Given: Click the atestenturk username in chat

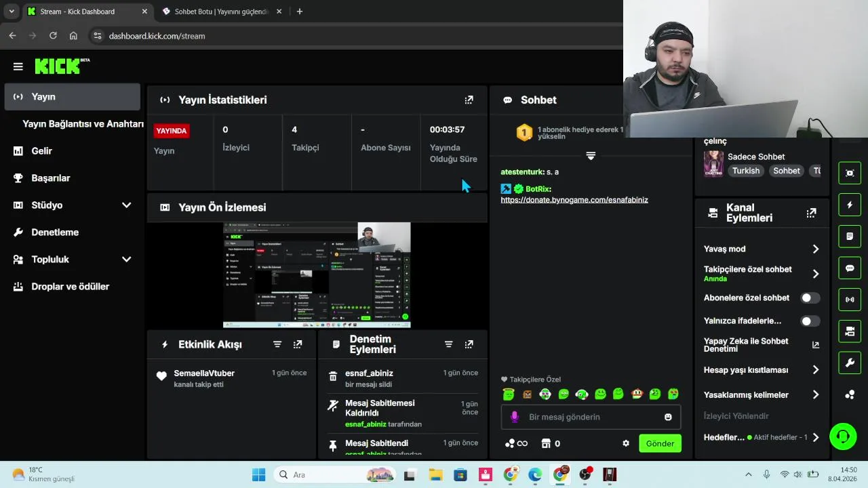Looking at the screenshot, I should [522, 172].
